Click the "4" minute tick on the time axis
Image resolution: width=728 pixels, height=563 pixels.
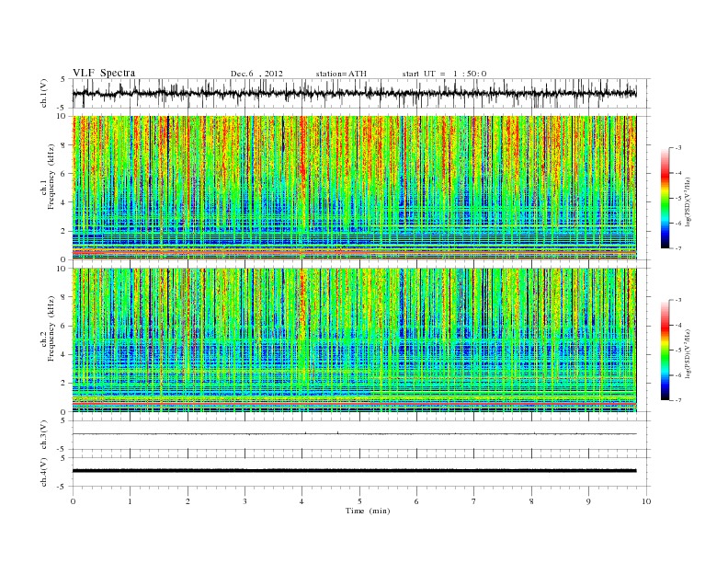point(302,501)
